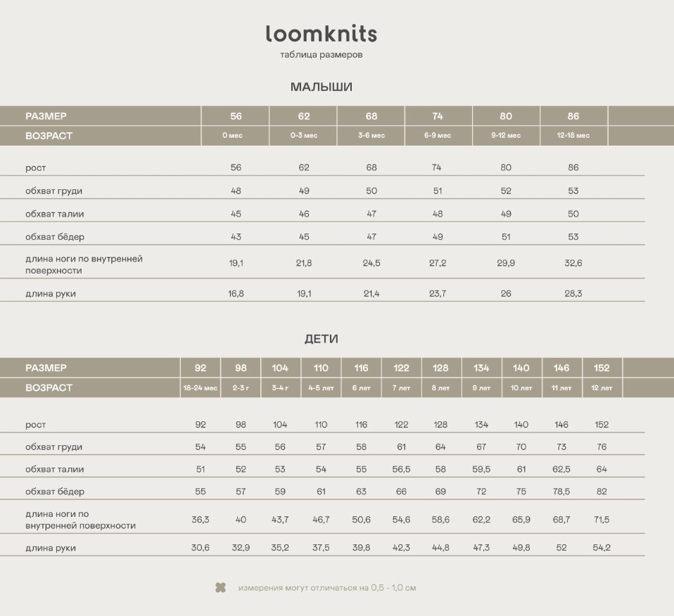Click size 116 header in kids table
Image resolution: width=674 pixels, height=616 pixels.
tap(361, 368)
